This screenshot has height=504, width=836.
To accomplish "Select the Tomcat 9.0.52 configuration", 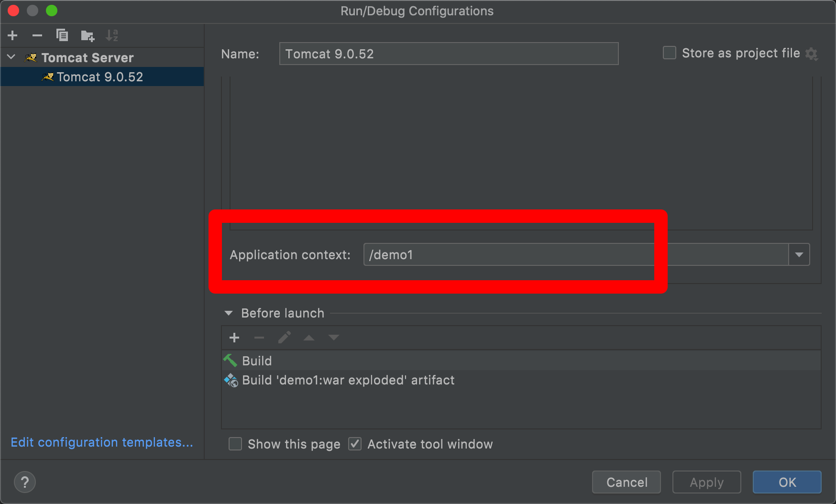I will tap(102, 77).
